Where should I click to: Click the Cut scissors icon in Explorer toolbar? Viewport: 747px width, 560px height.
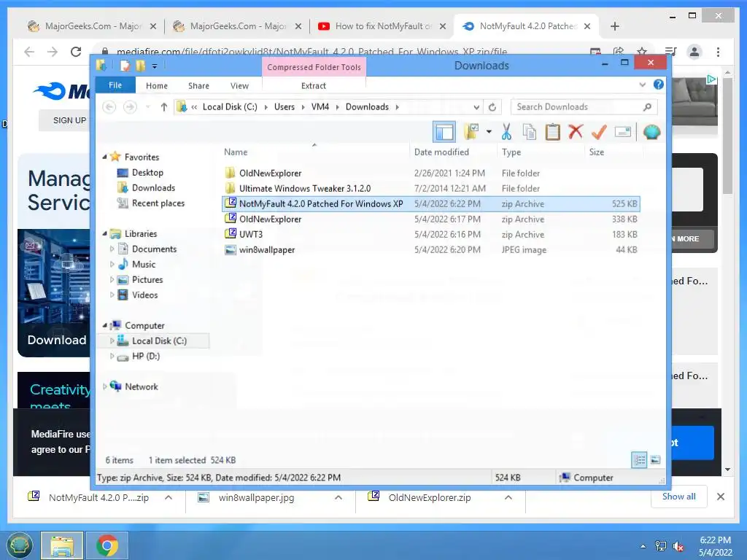(506, 132)
